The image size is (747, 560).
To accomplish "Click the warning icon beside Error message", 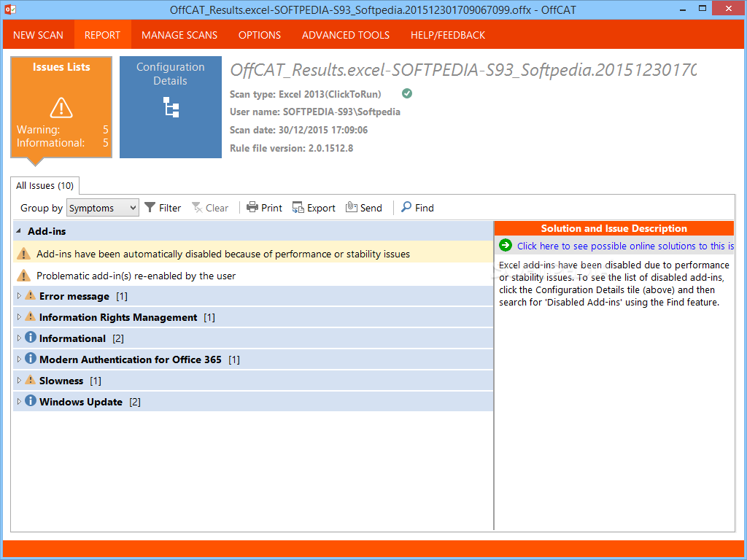I will tap(31, 295).
